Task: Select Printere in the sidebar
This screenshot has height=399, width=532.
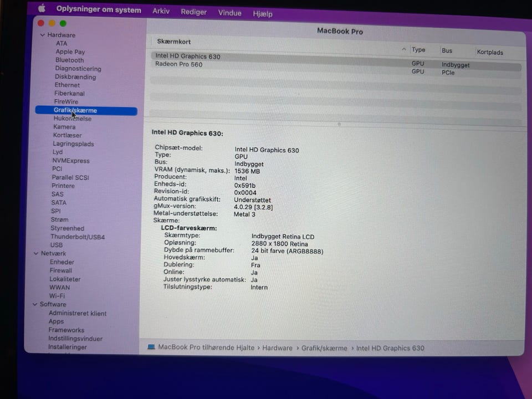Action: [63, 186]
